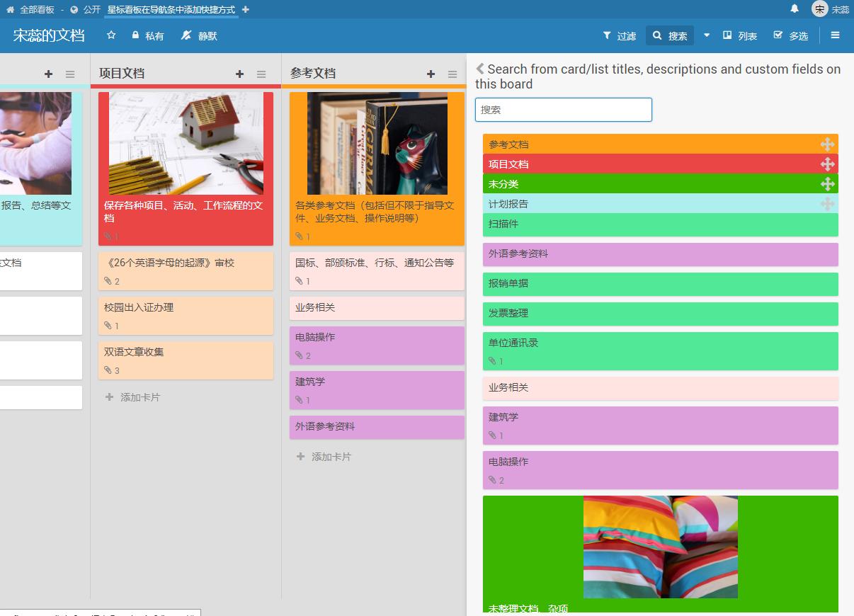Click the back chevron in search panel
Screen dimensions: 854x616
(x=480, y=69)
